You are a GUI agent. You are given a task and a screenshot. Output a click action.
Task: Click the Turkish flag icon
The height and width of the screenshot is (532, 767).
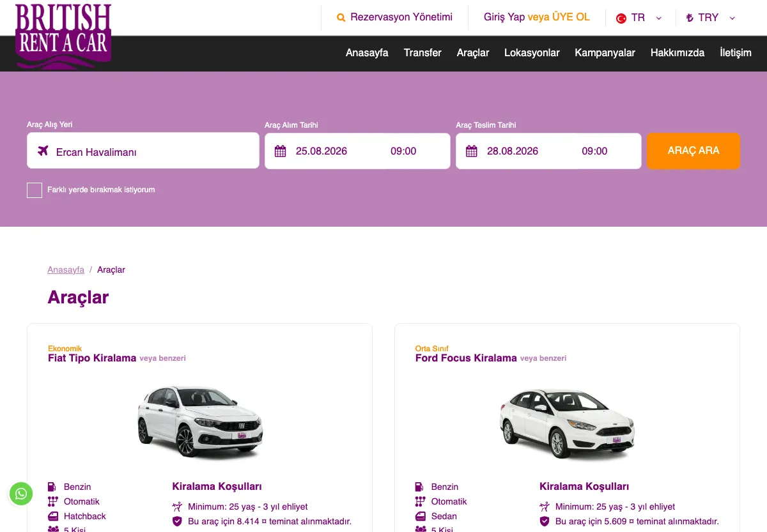pos(621,19)
